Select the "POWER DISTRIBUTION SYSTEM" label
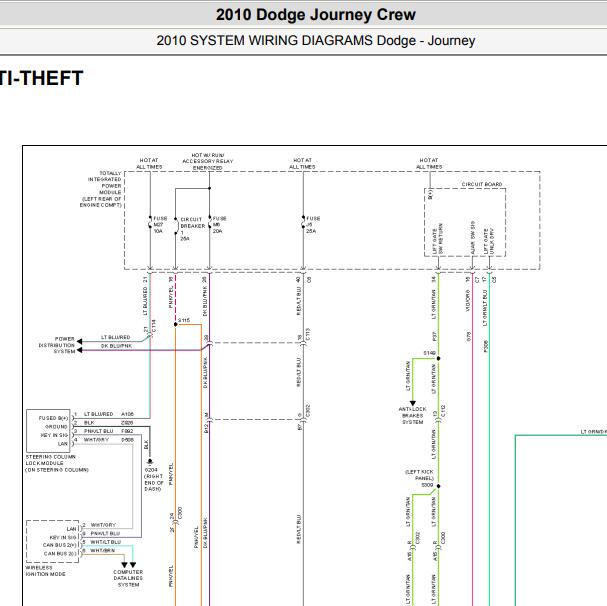Image resolution: width=607 pixels, height=606 pixels. (x=57, y=345)
